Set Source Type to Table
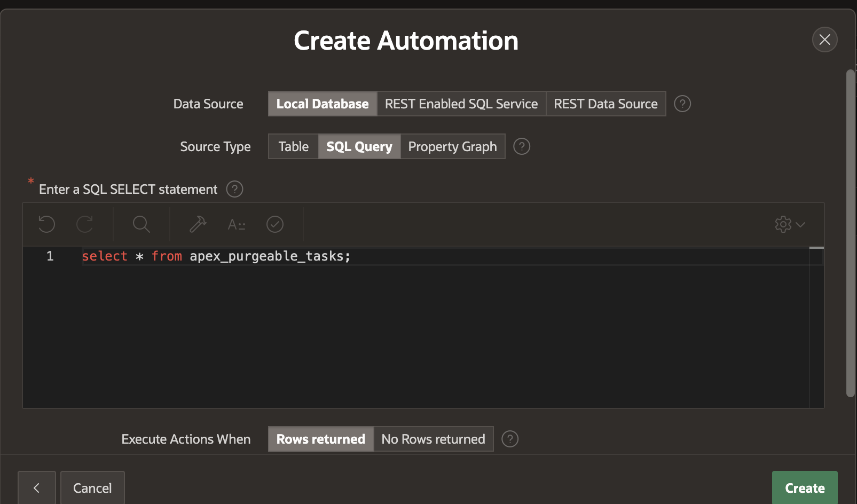Viewport: 857px width, 504px height. click(x=293, y=146)
